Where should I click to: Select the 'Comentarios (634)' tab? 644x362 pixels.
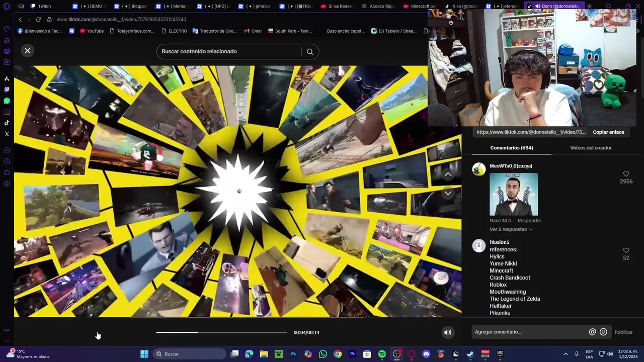pyautogui.click(x=512, y=148)
